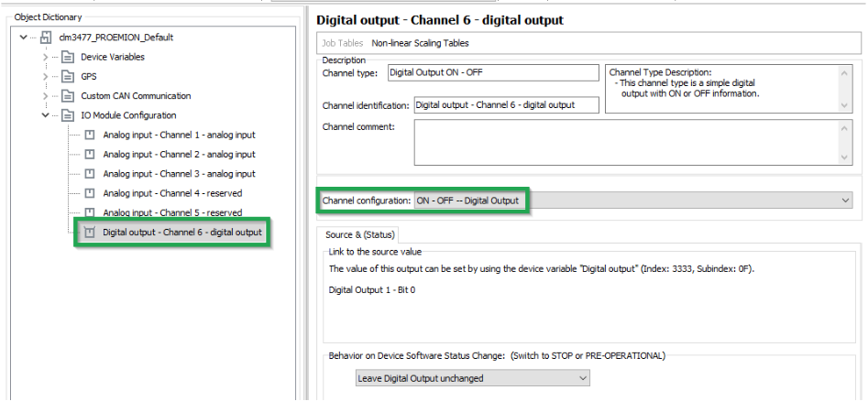Collapse the IO Module Configuration node
This screenshot has width=868, height=401.
(x=45, y=115)
